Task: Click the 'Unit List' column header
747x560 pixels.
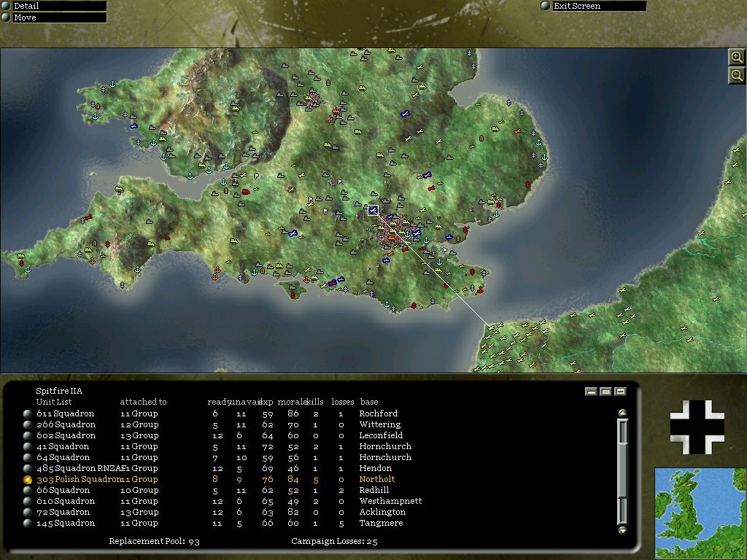Action: point(54,402)
